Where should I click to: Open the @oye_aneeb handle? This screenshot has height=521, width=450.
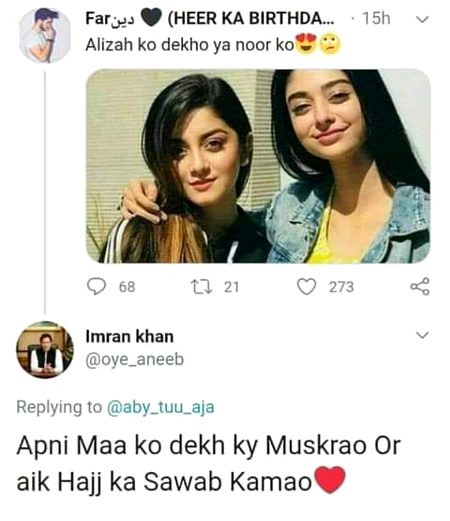point(135,360)
